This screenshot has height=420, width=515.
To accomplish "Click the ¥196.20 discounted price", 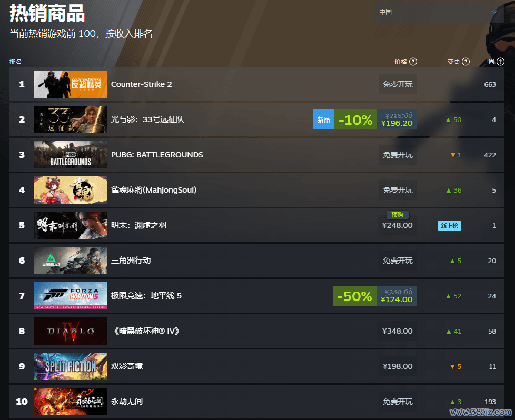I will 397,124.
